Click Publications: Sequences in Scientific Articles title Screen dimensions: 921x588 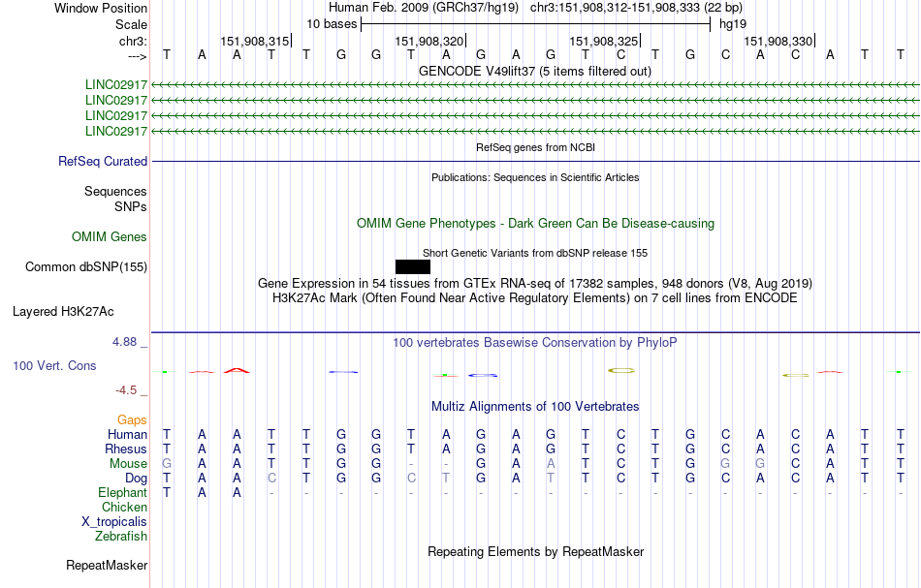[x=535, y=177]
